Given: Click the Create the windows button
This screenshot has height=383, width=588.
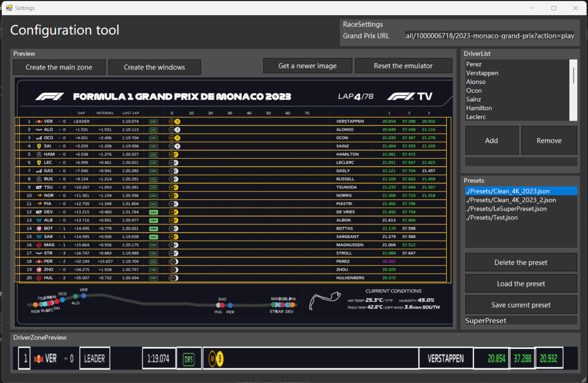Looking at the screenshot, I should (x=155, y=67).
